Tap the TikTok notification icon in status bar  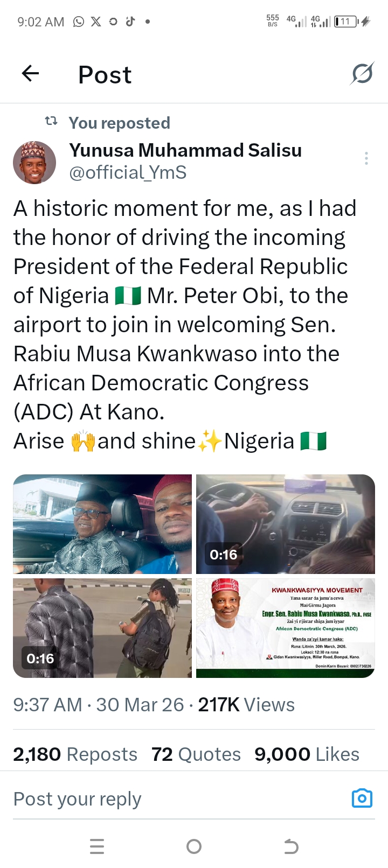tap(130, 22)
